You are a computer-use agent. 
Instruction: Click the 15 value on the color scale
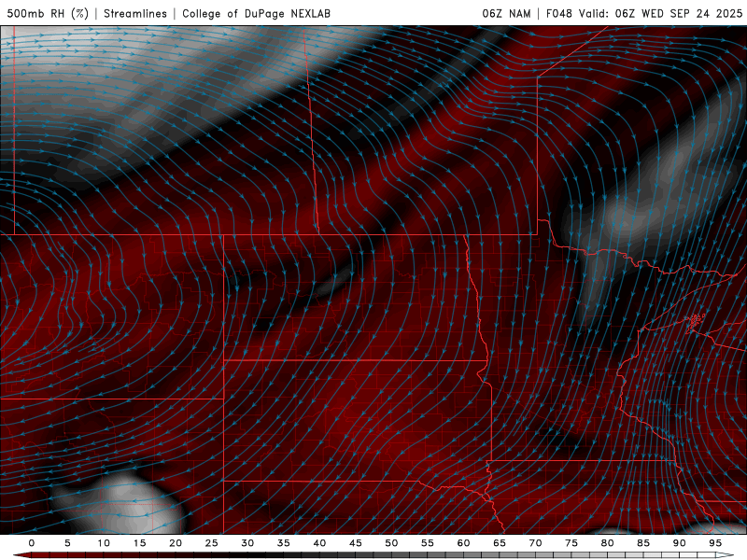click(139, 543)
